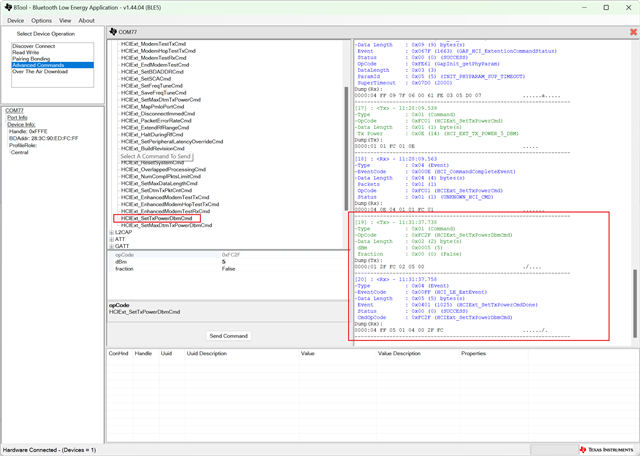The height and width of the screenshot is (456, 640).
Task: Select HCIExt_SetMaxDataLengthCmd tree item
Action: 159,183
